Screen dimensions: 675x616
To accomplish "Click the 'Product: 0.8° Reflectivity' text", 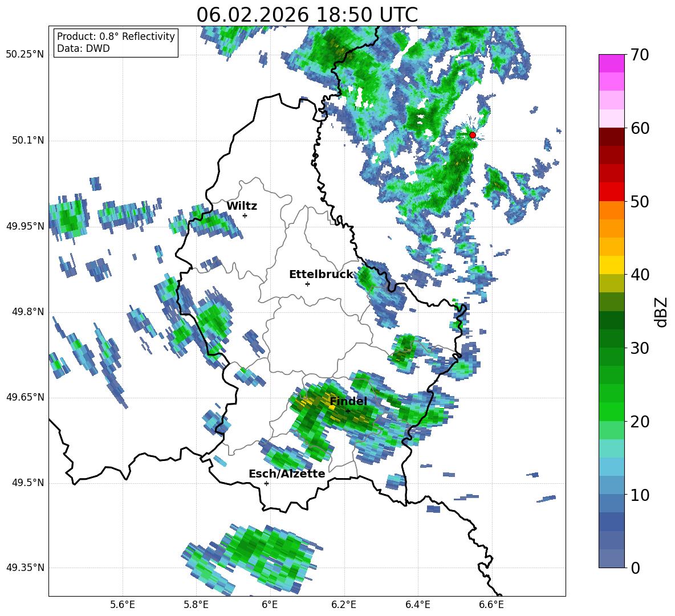I will coord(116,36).
